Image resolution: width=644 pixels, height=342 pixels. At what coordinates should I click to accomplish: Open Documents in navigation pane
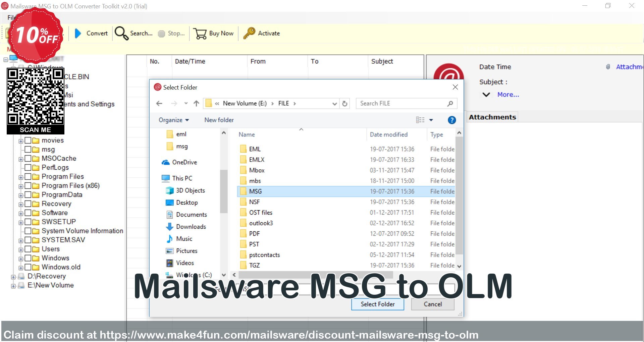tap(186, 215)
